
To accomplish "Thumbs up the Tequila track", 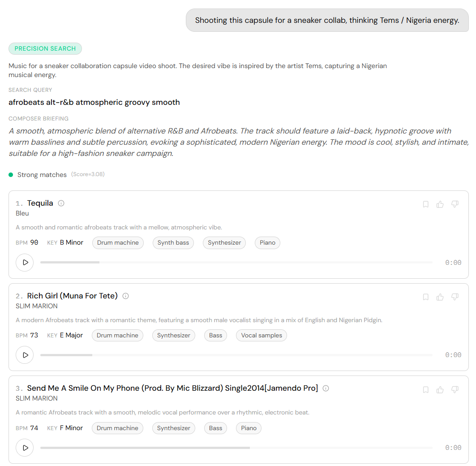I will pos(440,204).
